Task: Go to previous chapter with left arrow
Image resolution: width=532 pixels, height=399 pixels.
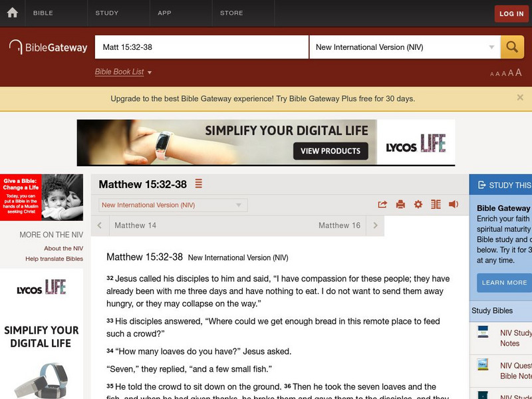Action: 99,225
